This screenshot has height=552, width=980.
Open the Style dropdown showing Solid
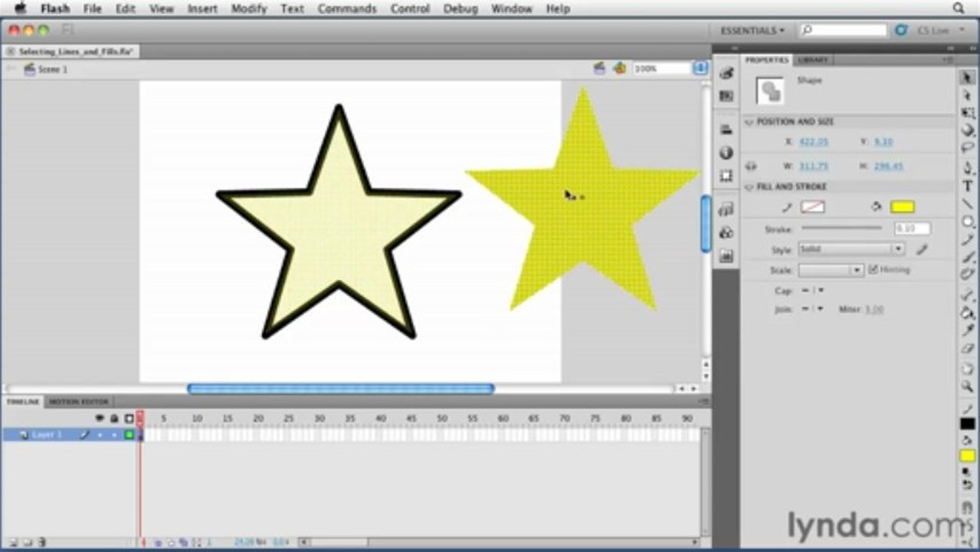[x=851, y=249]
